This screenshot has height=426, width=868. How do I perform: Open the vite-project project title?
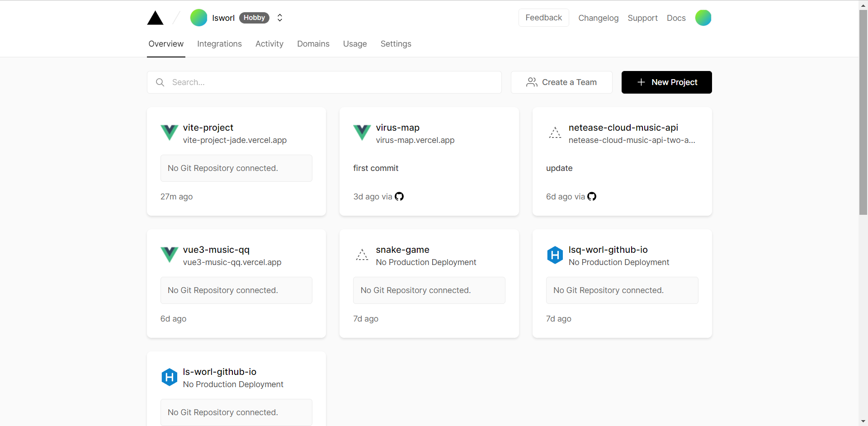tap(208, 128)
